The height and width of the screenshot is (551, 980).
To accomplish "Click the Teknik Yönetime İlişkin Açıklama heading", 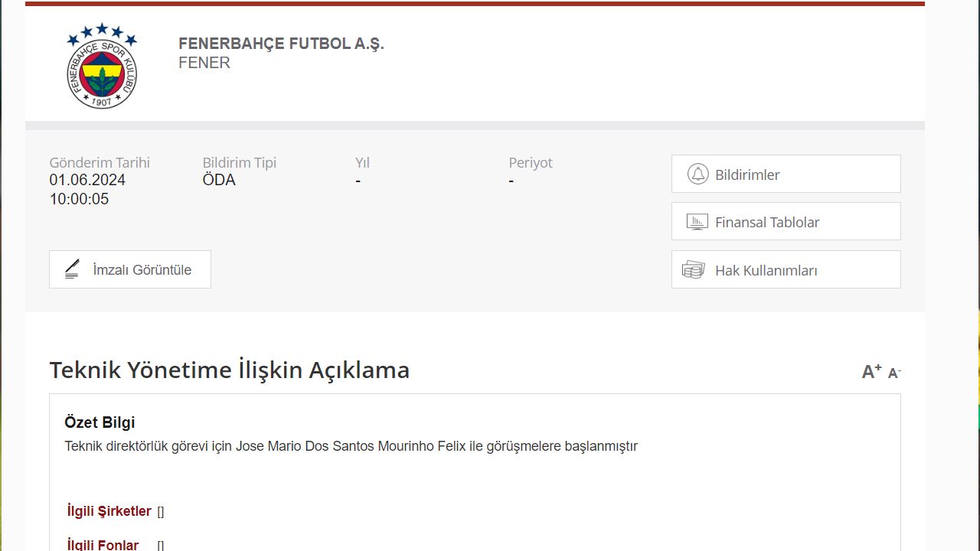I will (229, 370).
